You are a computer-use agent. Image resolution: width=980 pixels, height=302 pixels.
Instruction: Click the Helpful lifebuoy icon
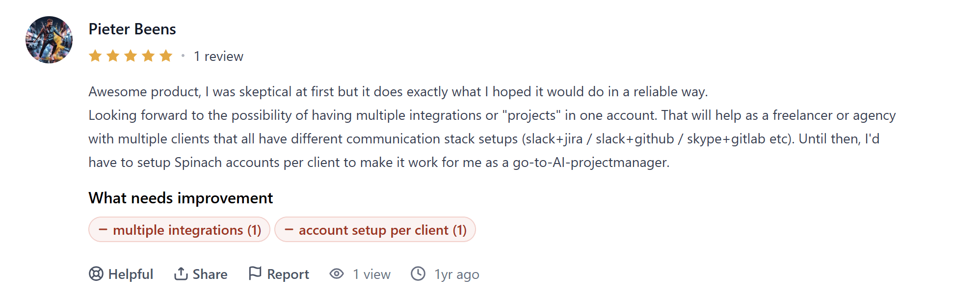click(x=96, y=274)
